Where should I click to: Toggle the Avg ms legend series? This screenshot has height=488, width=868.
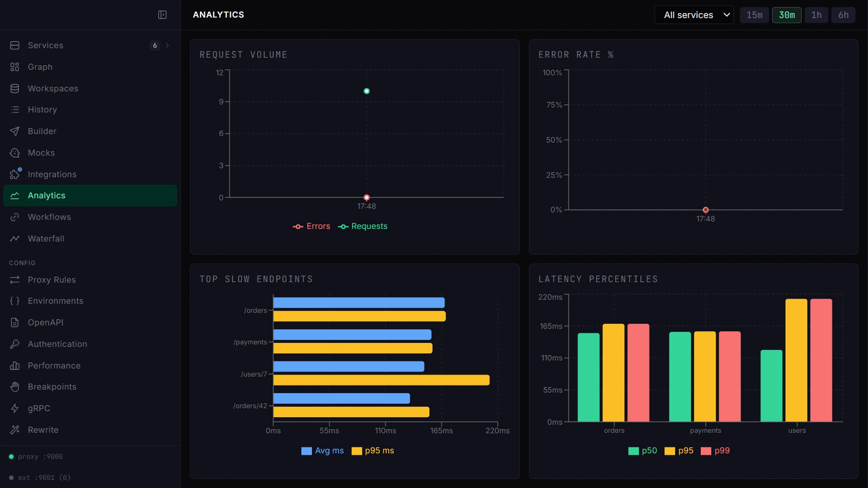[322, 451]
